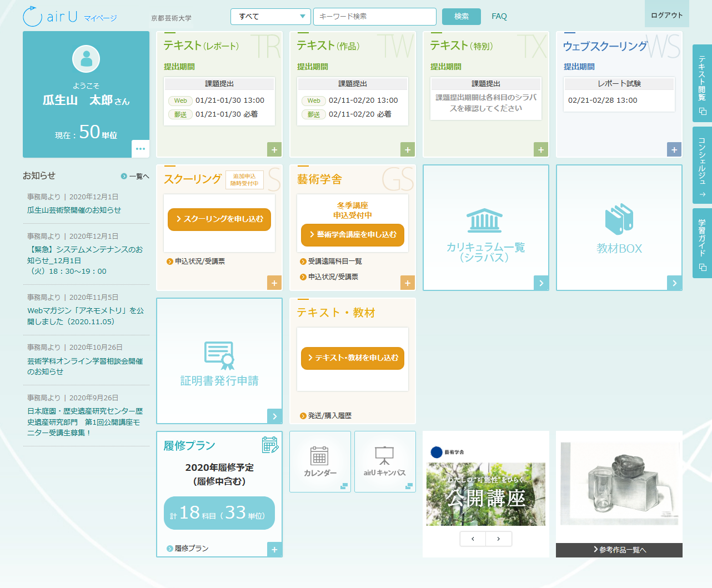The image size is (712, 588).
Task: Open the 参考作品一覧へ link
Action: tap(619, 550)
